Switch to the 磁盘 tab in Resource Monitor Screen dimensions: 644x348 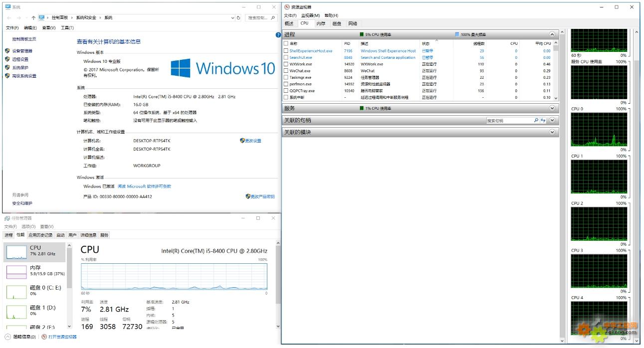(337, 23)
